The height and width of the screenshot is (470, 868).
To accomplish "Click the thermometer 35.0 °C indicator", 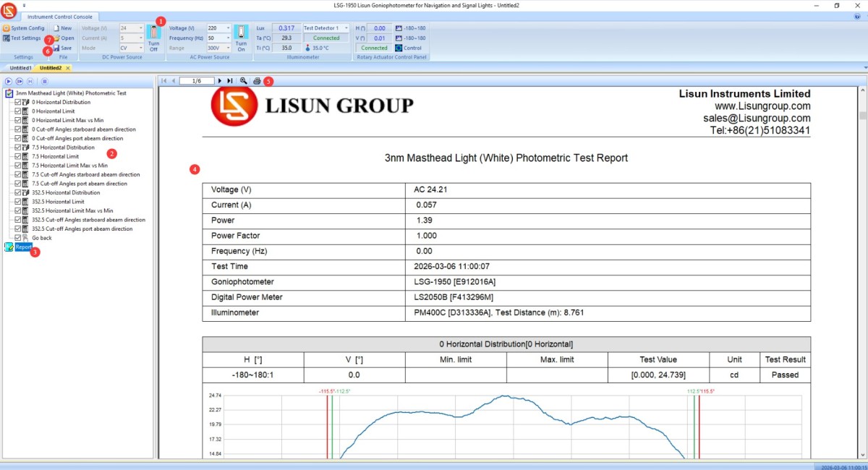I will coord(316,48).
